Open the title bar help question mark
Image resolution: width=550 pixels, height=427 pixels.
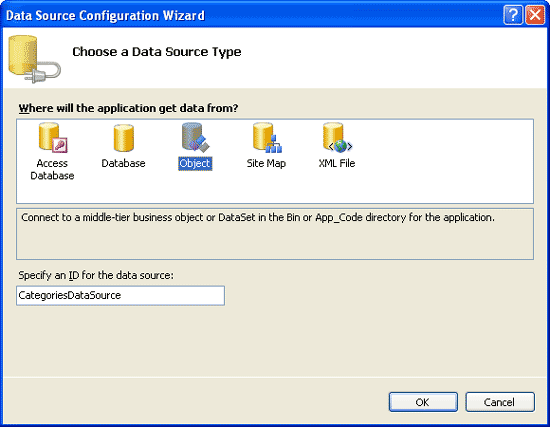click(513, 15)
